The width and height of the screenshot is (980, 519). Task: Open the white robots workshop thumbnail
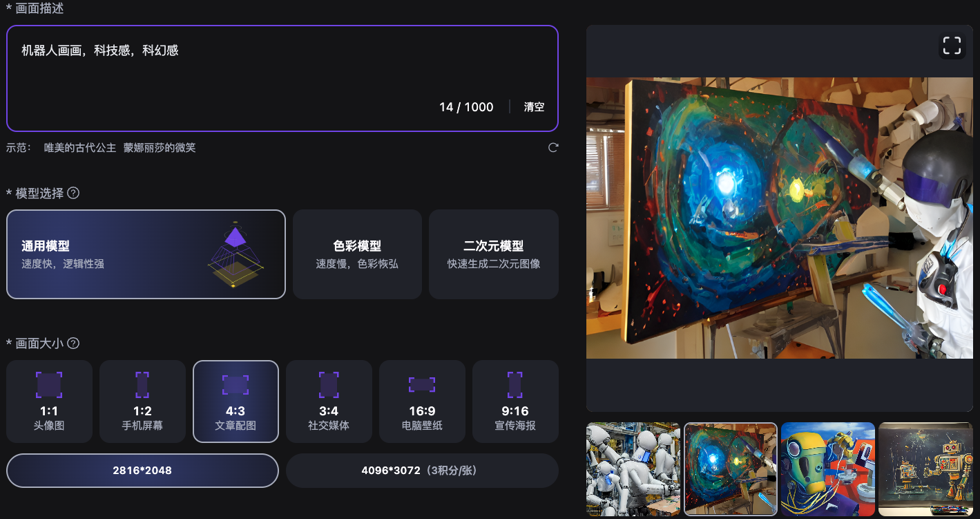point(633,469)
